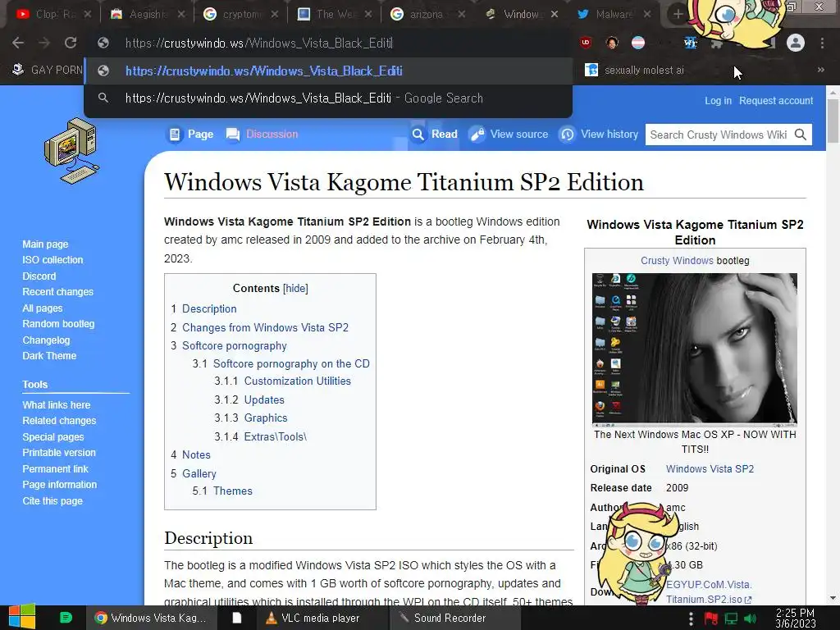Click the browser address bar URL
The width and height of the screenshot is (840, 630).
coord(259,43)
